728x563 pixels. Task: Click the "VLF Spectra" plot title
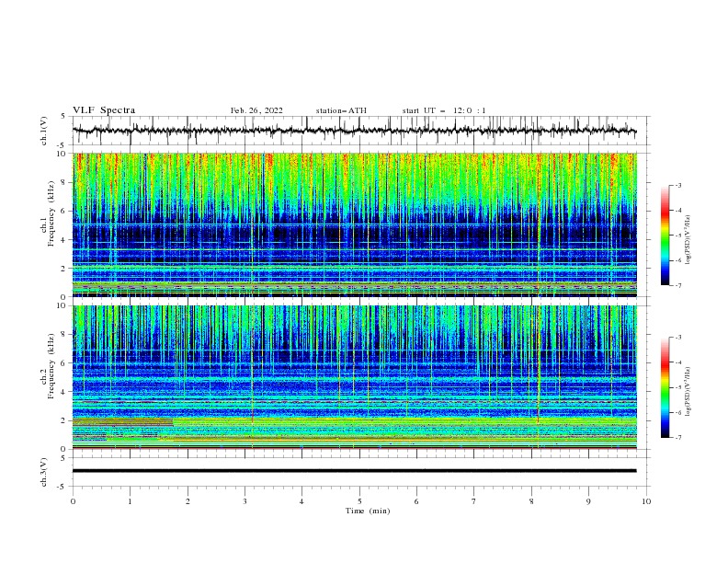104,110
